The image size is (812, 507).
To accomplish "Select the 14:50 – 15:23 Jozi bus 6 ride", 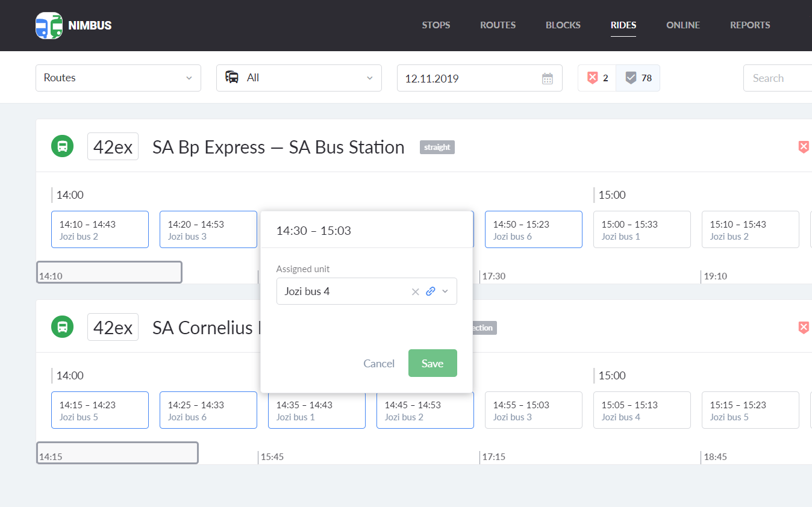I will coord(533,229).
